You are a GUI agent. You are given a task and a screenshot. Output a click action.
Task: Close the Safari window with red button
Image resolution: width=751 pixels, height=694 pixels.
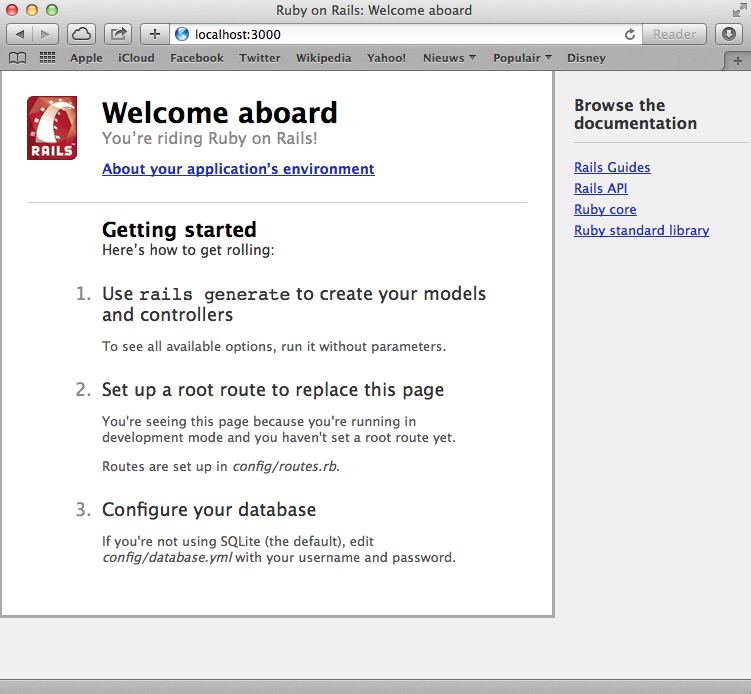[x=11, y=10]
